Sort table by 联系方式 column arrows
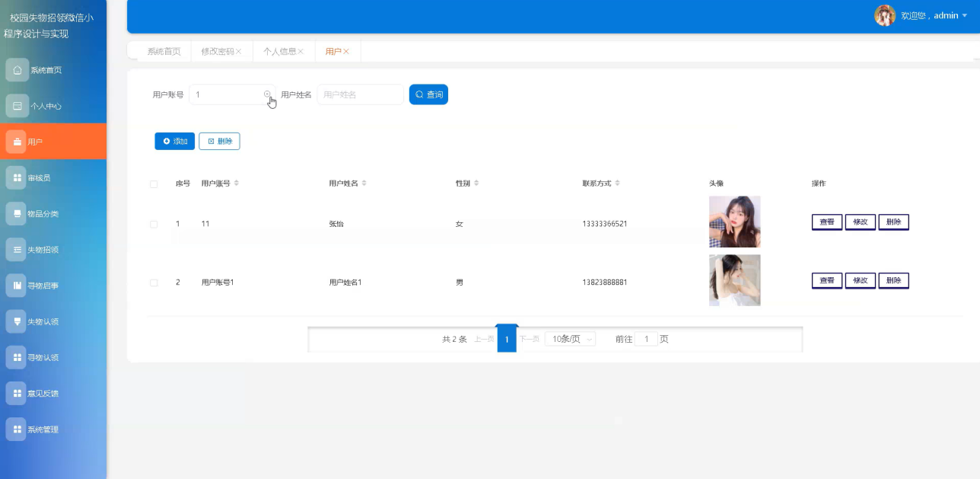Viewport: 980px width, 479px height. pos(618,184)
